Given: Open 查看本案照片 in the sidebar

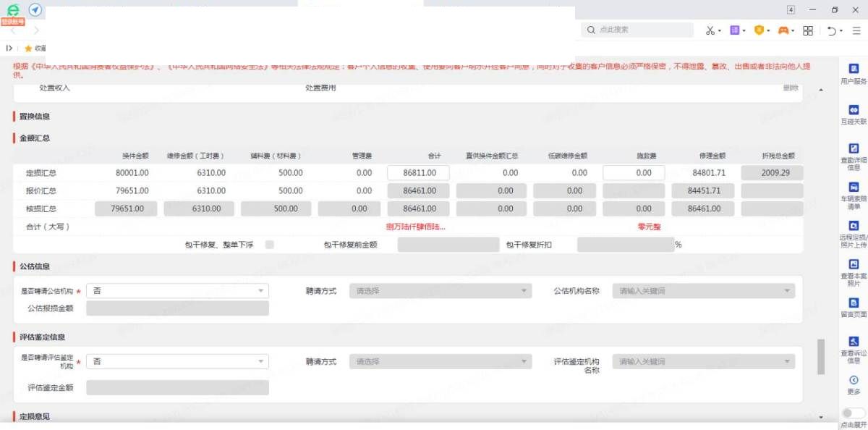Looking at the screenshot, I should [x=854, y=265].
